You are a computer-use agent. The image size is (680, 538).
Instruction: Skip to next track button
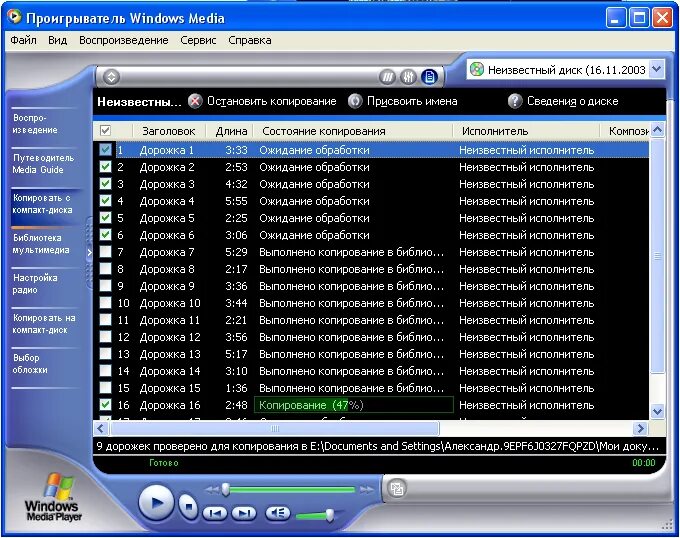point(244,514)
